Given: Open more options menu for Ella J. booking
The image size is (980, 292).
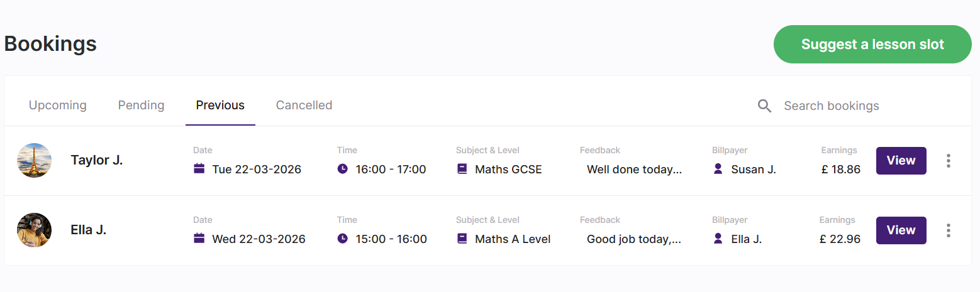Looking at the screenshot, I should coord(948,230).
